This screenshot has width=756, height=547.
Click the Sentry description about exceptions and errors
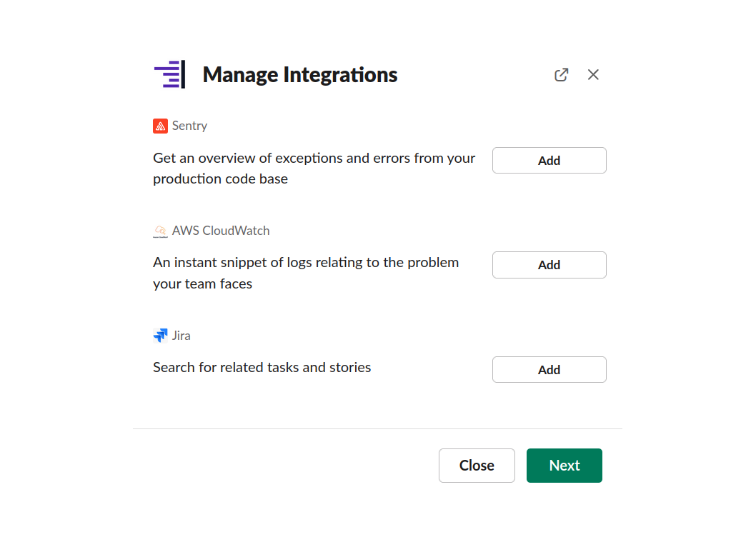click(314, 169)
